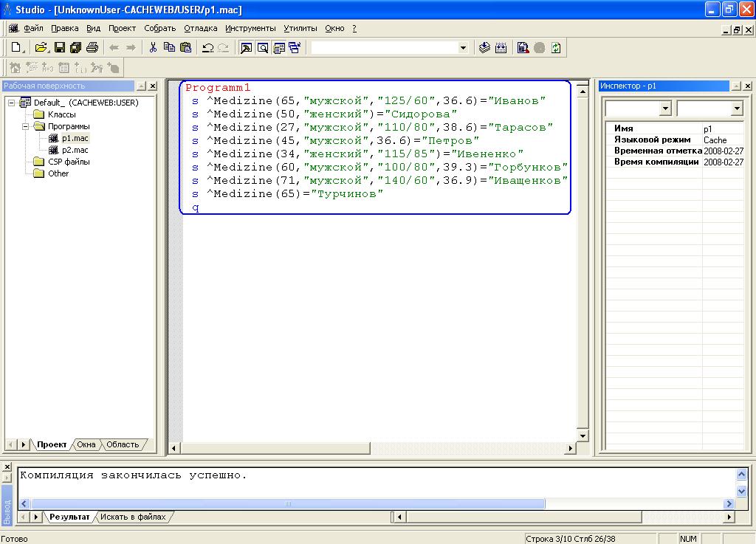Click the first class-toolbar house icon
This screenshot has height=544, width=756.
point(15,68)
